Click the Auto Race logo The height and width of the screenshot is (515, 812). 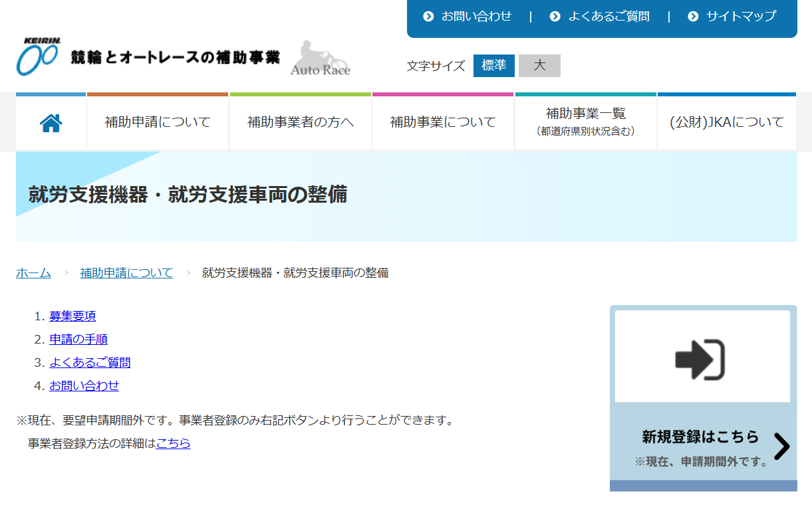tap(321, 58)
